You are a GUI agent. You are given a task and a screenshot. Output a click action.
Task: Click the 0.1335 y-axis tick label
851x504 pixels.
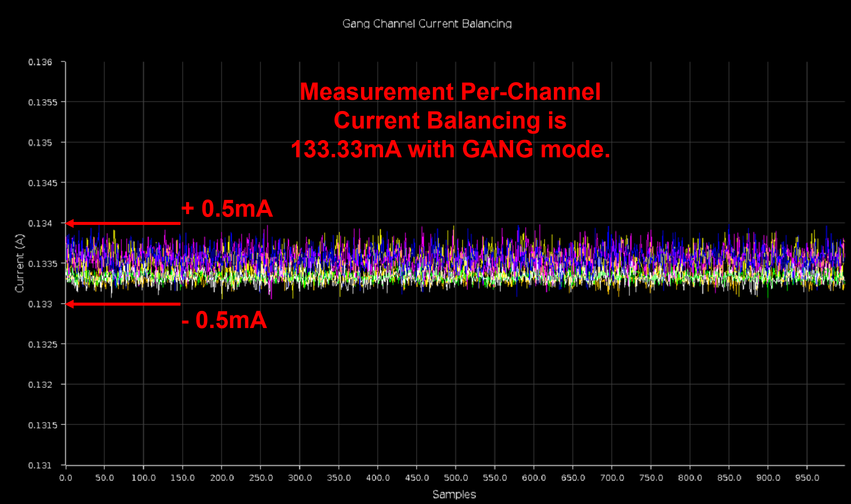click(x=43, y=264)
